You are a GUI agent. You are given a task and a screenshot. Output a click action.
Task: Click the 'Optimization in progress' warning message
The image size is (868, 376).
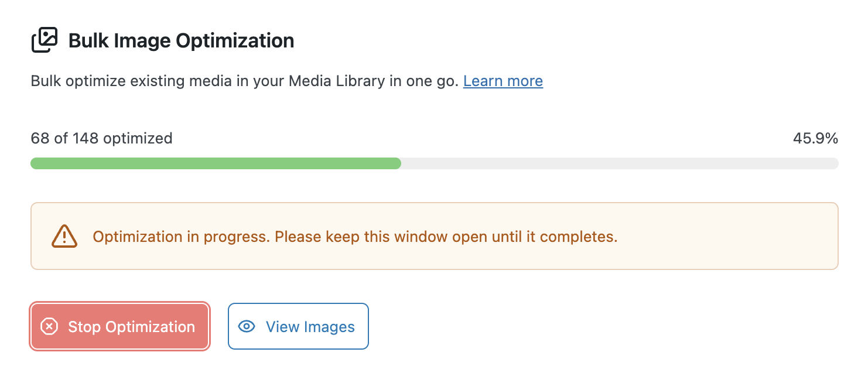(356, 237)
